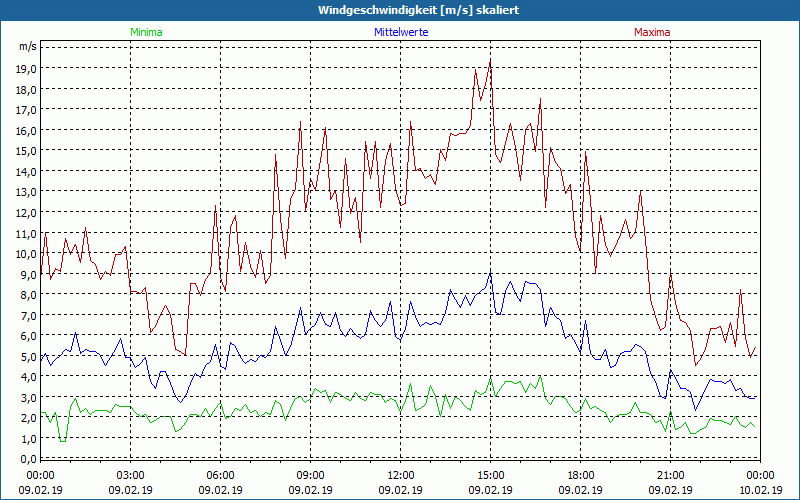The width and height of the screenshot is (800, 500).
Task: Click the '15,0' y-axis value
Action: click(28, 151)
